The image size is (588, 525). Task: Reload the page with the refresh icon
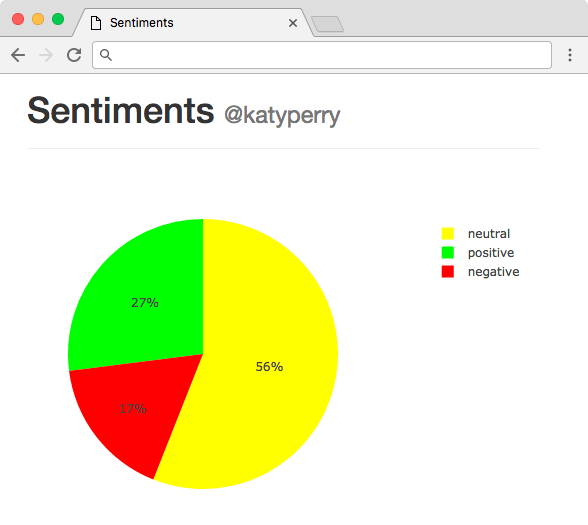point(74,55)
